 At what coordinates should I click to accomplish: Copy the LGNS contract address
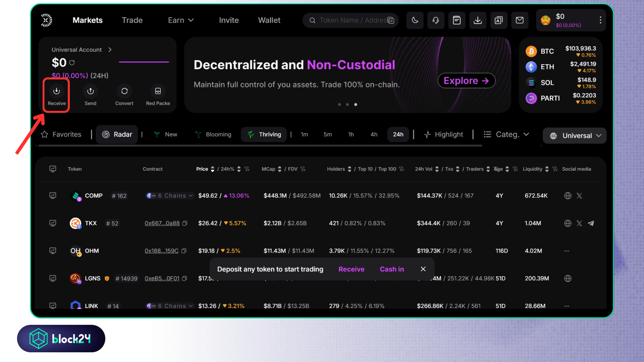pos(184,279)
